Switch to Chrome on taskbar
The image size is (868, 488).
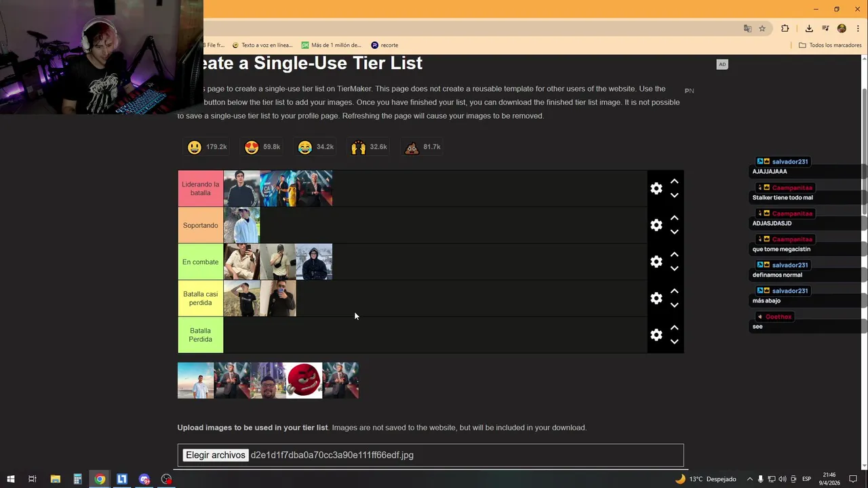click(100, 479)
